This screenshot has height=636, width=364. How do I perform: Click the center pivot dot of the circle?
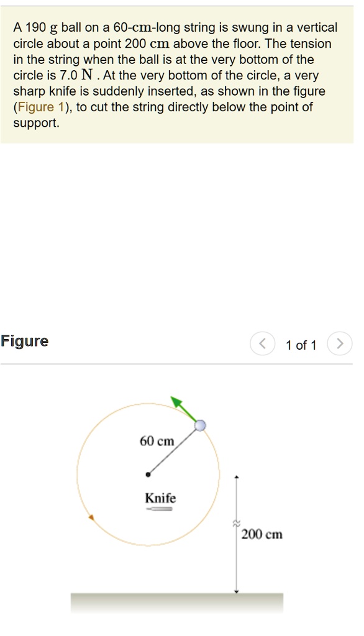point(148,474)
